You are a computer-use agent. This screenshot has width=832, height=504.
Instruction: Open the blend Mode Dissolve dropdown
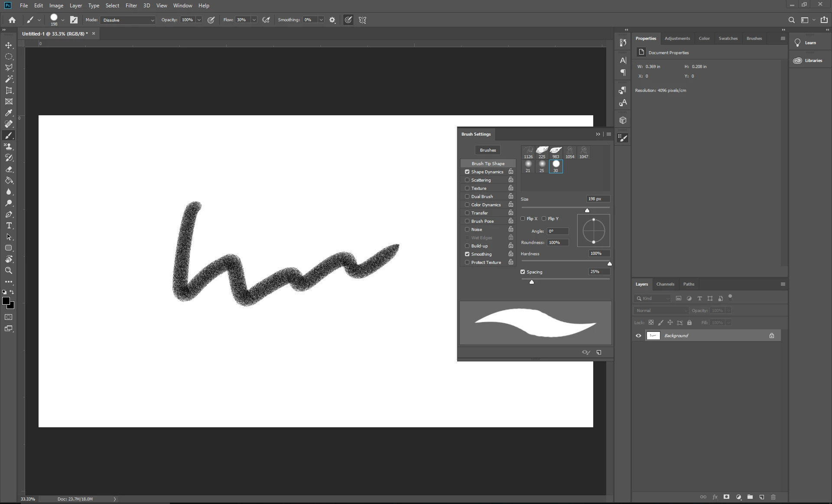click(x=128, y=20)
